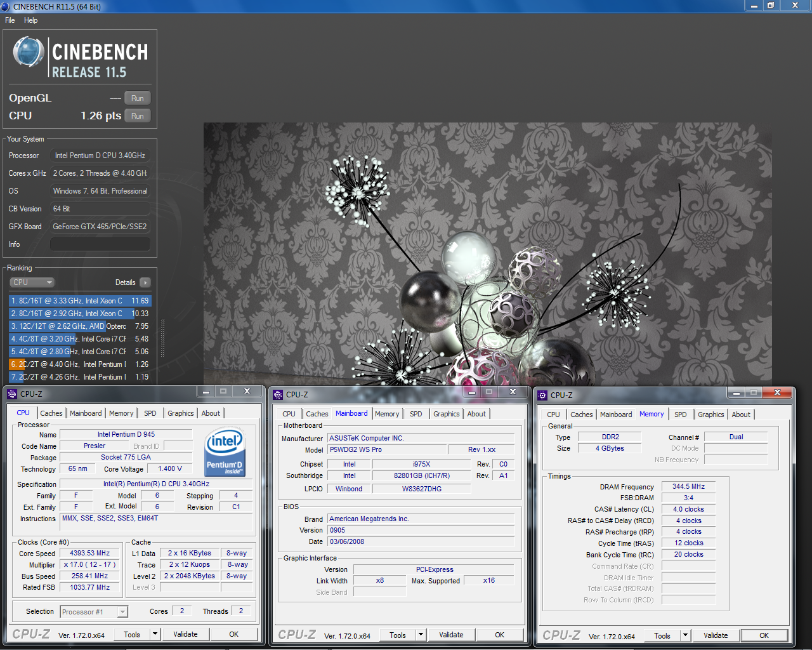
Task: Select ranking row 2C/2T @ 4.26 GHz Pentium
Action: (80, 377)
